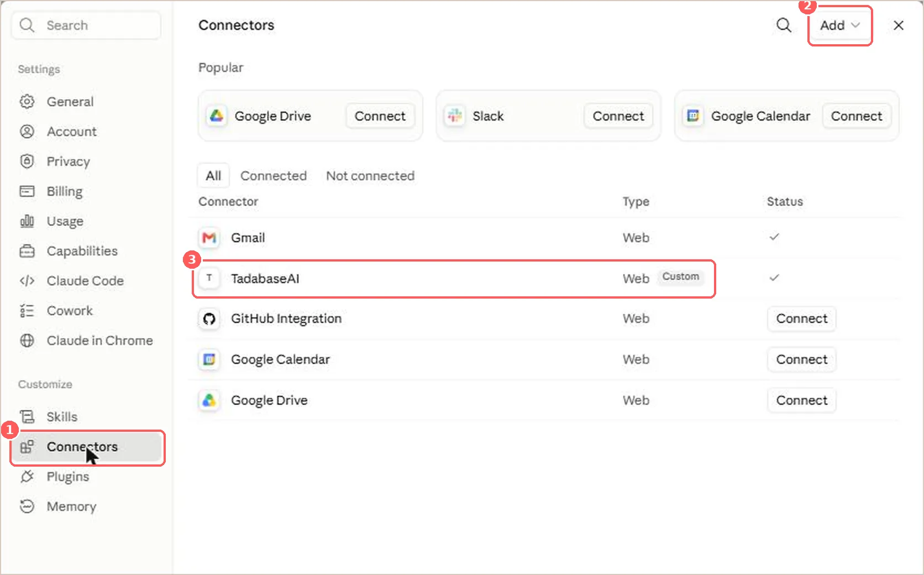Viewport: 924px width, 575px height.
Task: Connect Google Calendar in Popular card
Action: [857, 116]
